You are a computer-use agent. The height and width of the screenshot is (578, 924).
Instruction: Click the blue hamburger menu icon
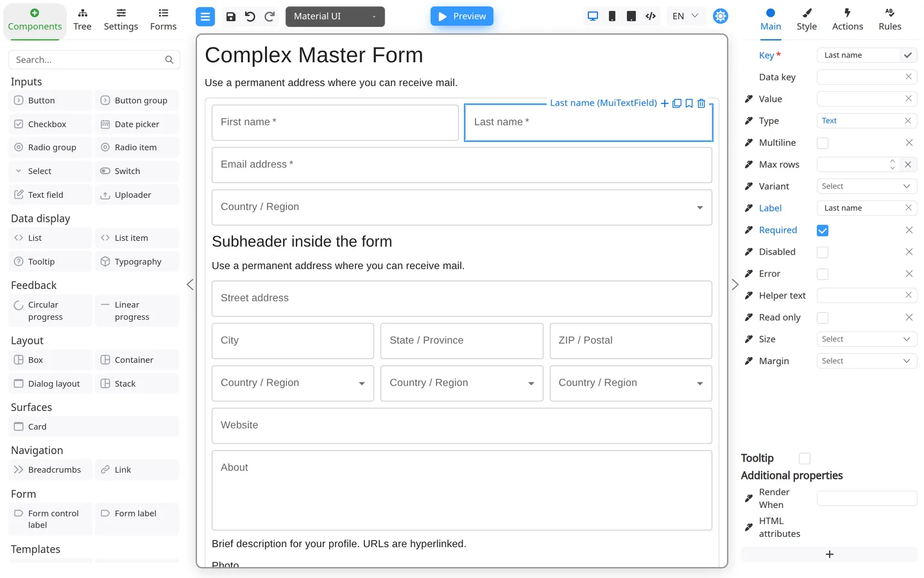pyautogui.click(x=205, y=17)
